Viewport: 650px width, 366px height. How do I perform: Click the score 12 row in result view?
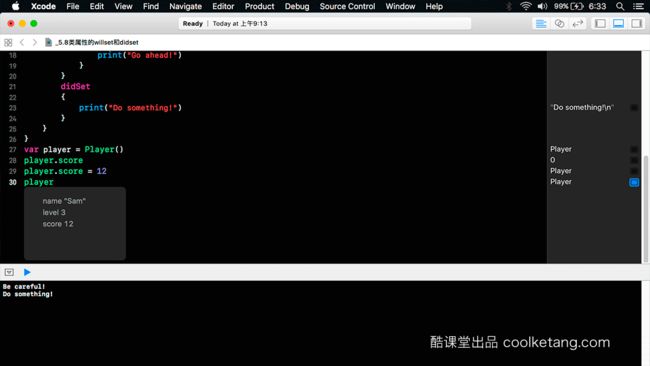point(58,224)
